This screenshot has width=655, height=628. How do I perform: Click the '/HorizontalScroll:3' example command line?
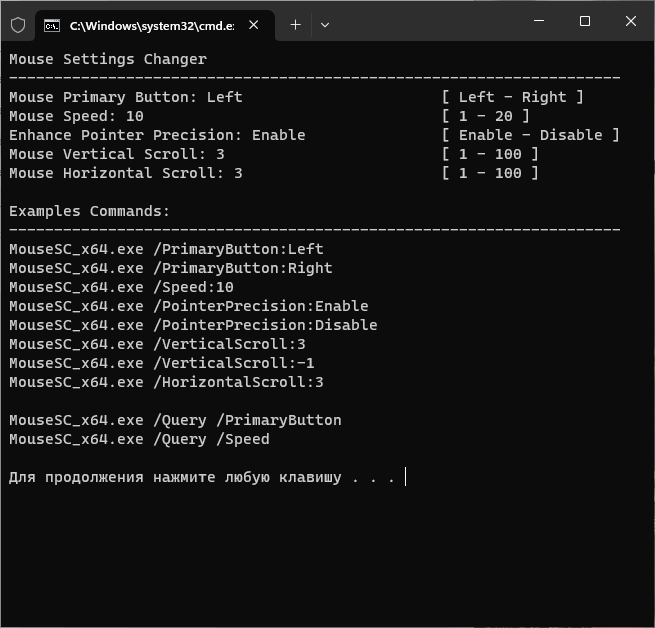[166, 382]
